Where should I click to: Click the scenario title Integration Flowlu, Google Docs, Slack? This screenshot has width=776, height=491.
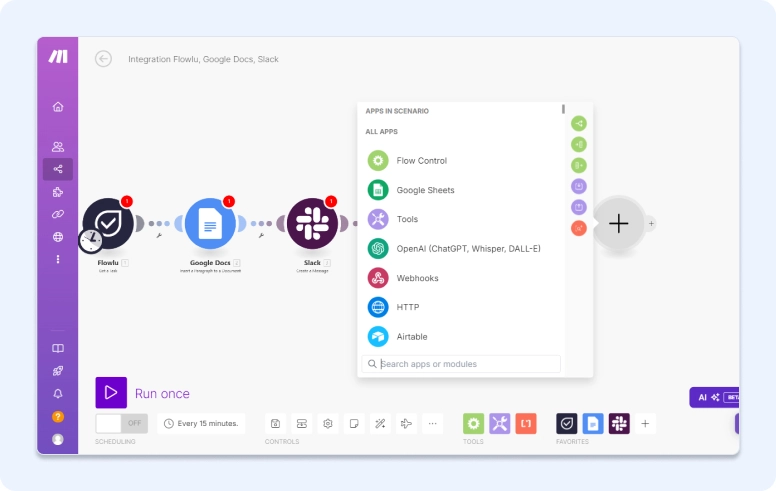tap(203, 59)
